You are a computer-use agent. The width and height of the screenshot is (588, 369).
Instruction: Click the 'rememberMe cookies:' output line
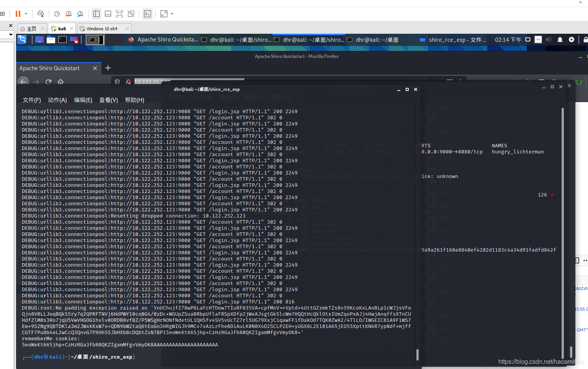pos(51,339)
